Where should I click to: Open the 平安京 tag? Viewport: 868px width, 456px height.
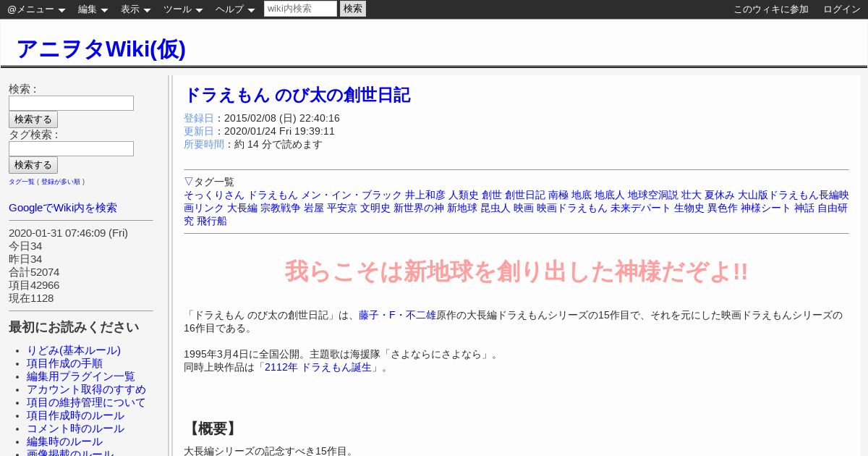tap(342, 208)
